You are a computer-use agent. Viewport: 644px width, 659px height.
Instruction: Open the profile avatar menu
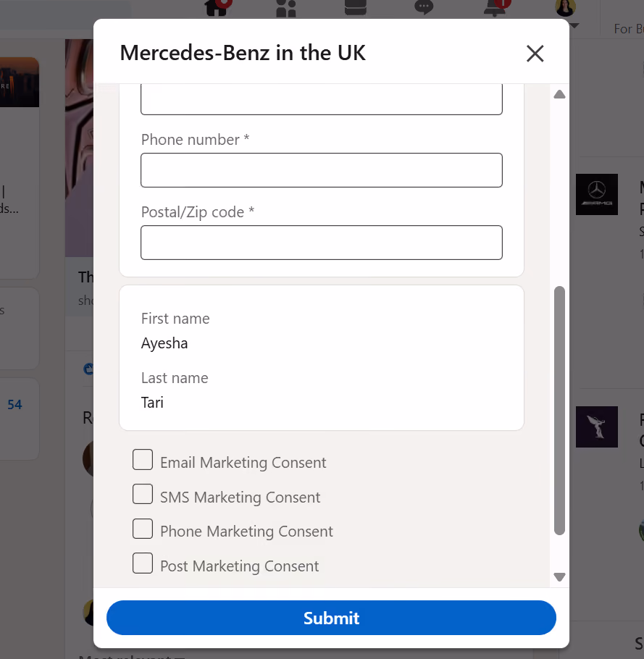click(565, 9)
